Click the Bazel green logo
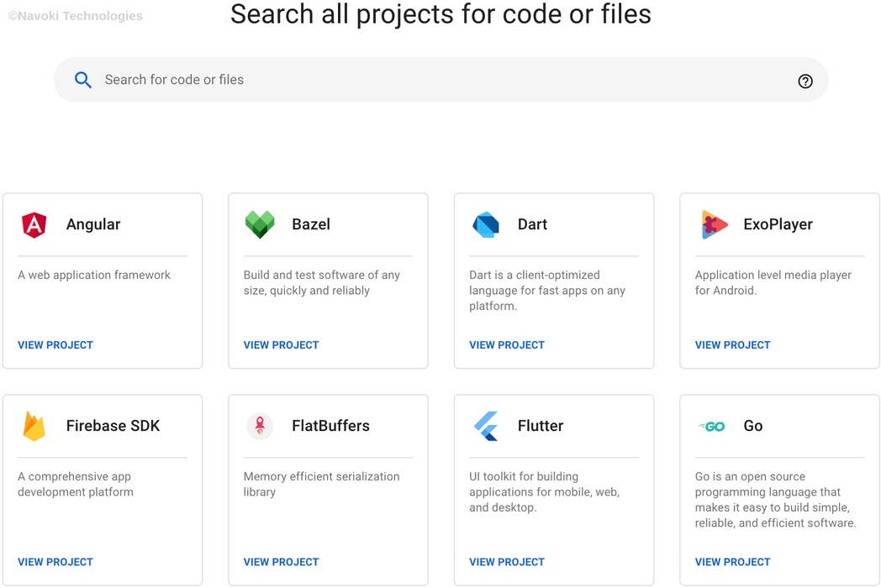The width and height of the screenshot is (881, 588). (260, 225)
